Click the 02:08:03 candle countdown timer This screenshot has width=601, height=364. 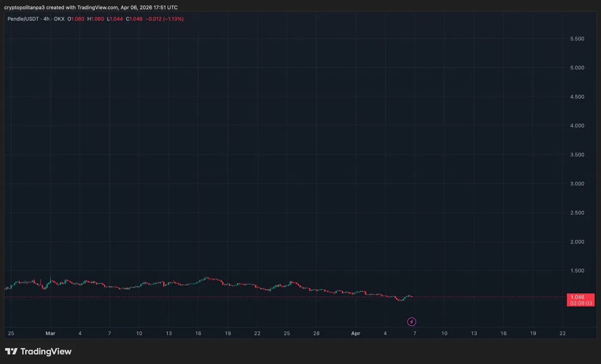pos(580,303)
